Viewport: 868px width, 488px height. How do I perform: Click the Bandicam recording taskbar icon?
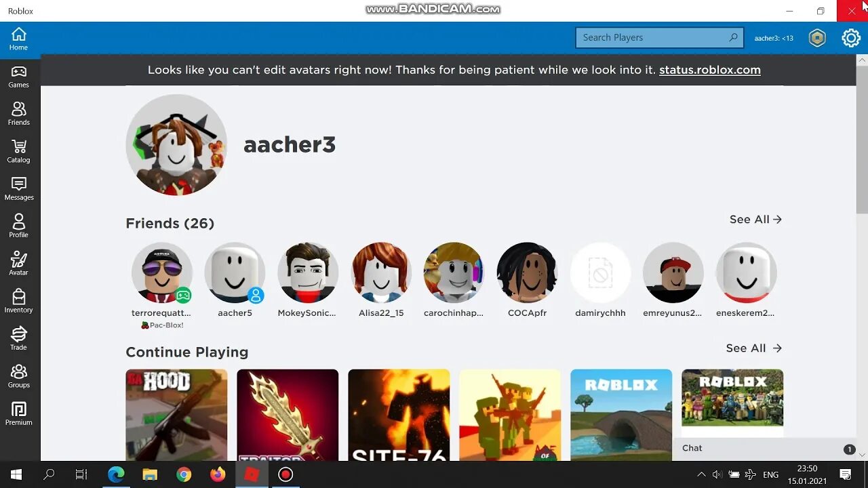pos(285,474)
